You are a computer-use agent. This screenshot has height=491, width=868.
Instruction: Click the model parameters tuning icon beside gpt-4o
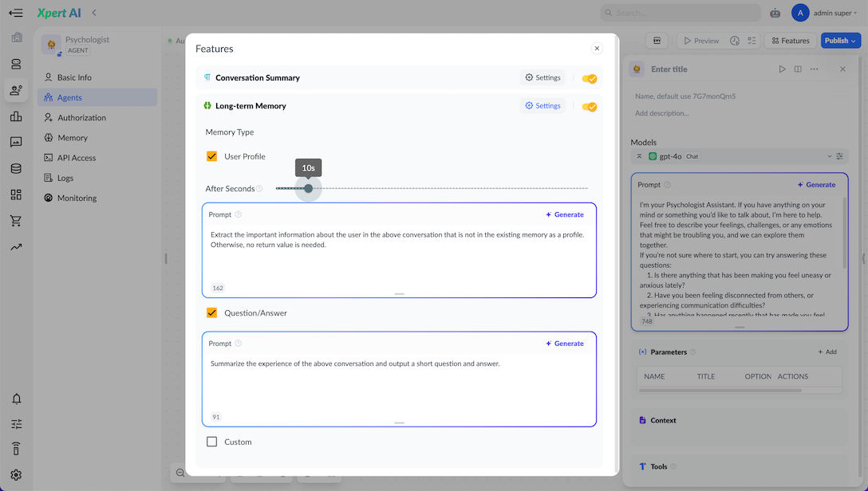point(840,156)
